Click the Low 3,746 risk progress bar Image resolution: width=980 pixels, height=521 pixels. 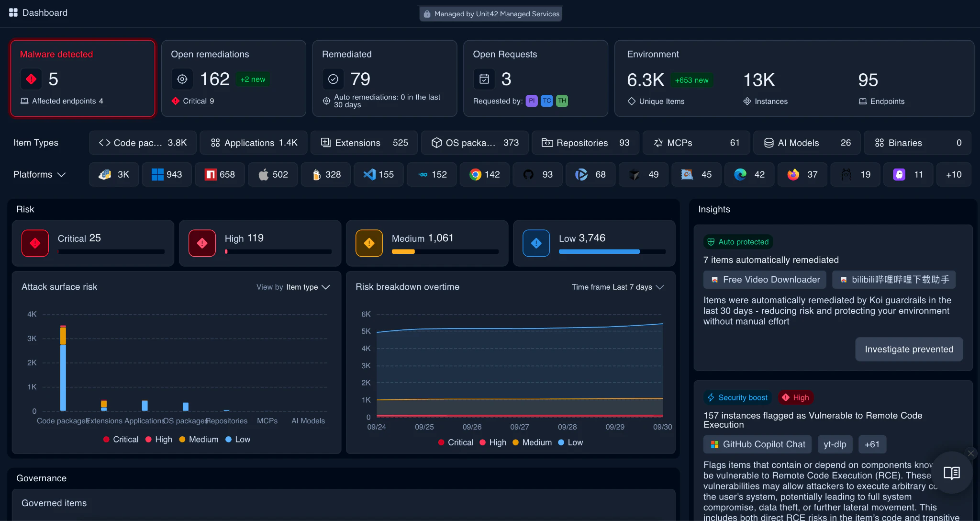[x=612, y=251]
